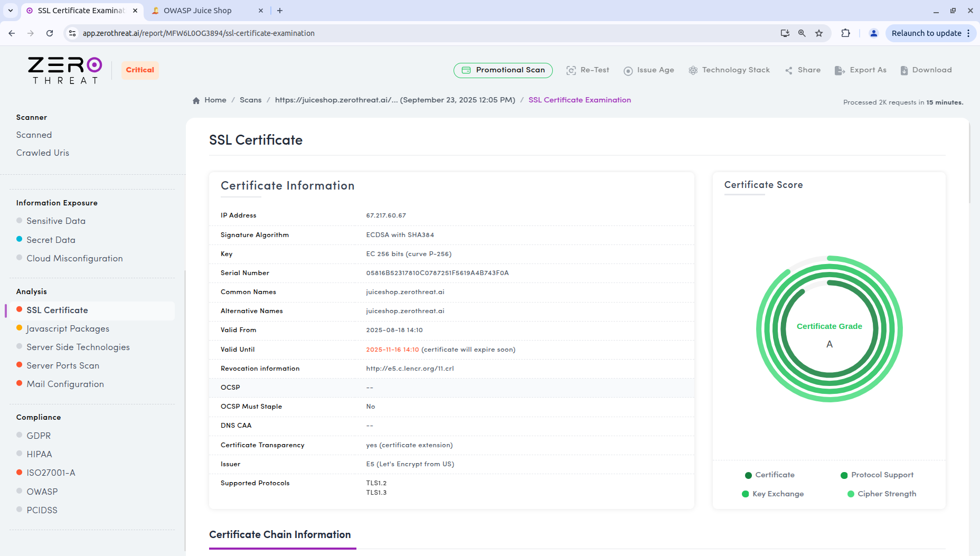Image resolution: width=980 pixels, height=556 pixels.
Task: Click the Re-Test scan icon
Action: 571,70
